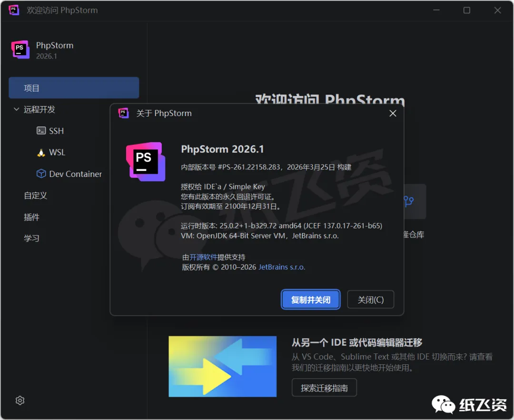Open the 自定义 section
The height and width of the screenshot is (420, 514).
click(35, 195)
